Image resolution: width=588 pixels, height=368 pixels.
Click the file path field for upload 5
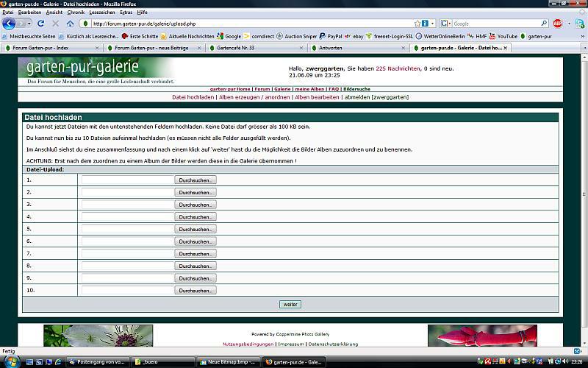126,229
